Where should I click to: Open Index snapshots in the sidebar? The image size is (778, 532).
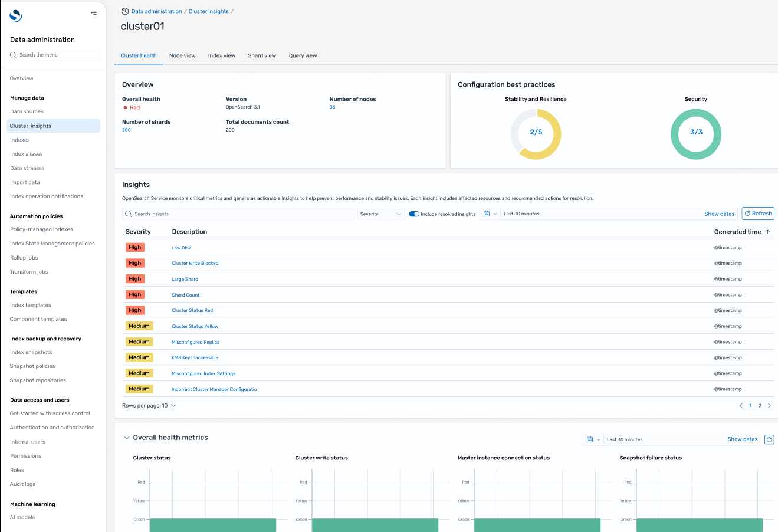(31, 352)
